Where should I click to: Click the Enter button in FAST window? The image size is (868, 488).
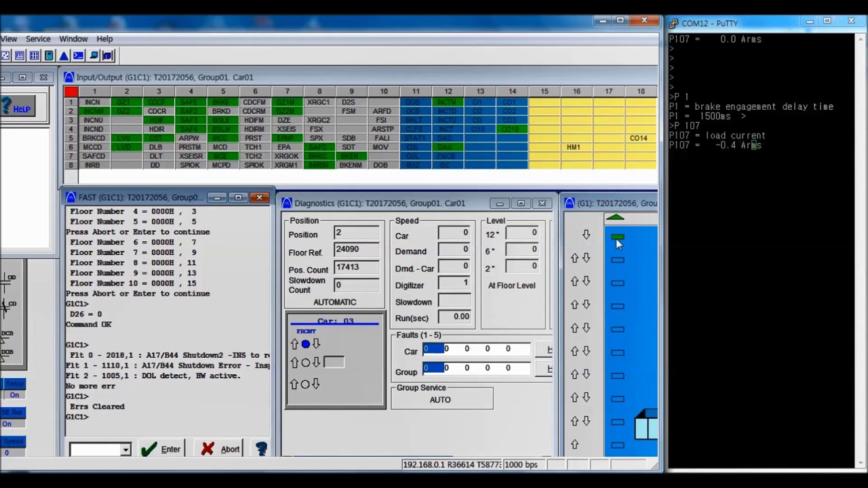point(161,449)
